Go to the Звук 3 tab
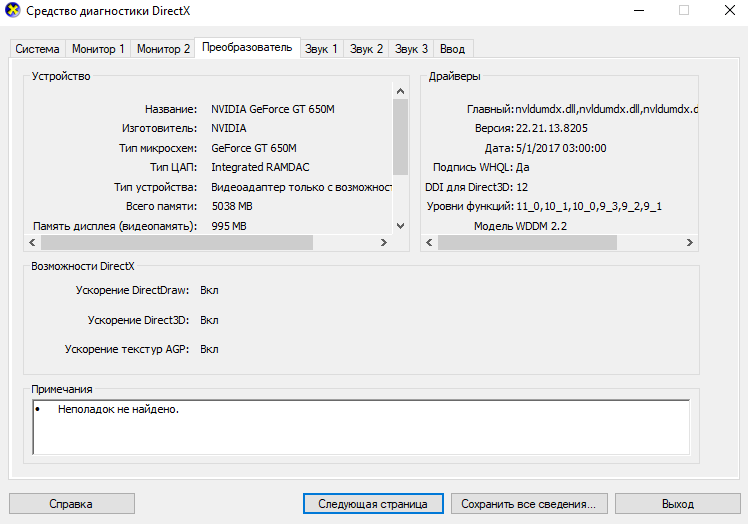This screenshot has height=524, width=748. (x=411, y=49)
